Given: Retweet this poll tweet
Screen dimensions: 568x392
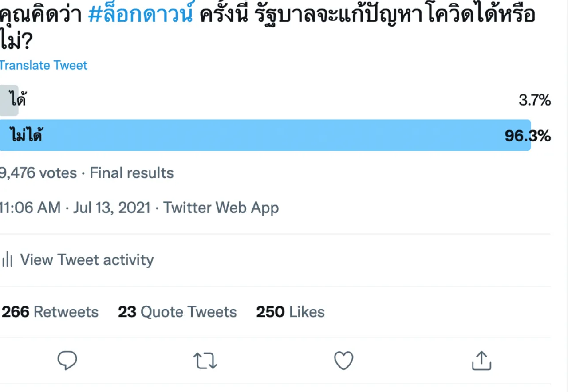Looking at the screenshot, I should pyautogui.click(x=205, y=361).
